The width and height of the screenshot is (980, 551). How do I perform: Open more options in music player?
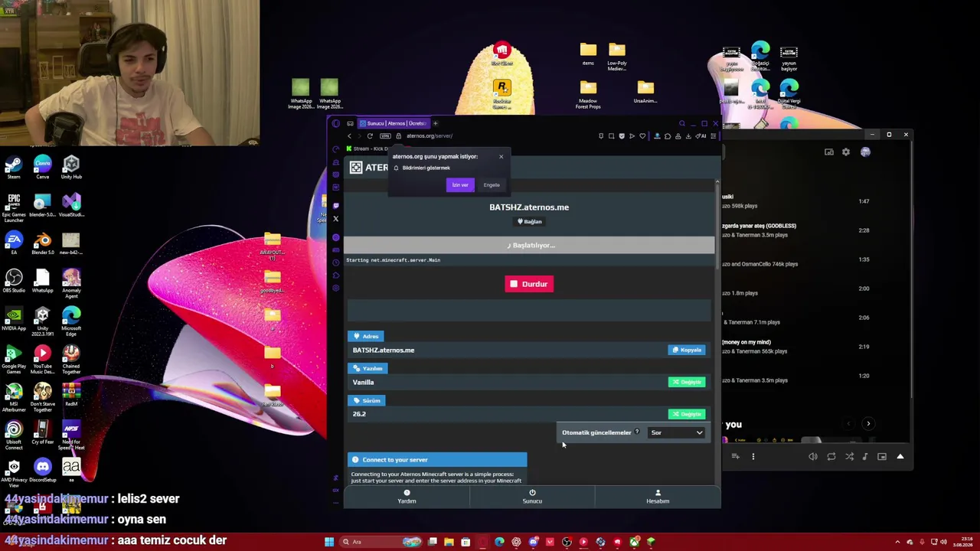click(753, 457)
